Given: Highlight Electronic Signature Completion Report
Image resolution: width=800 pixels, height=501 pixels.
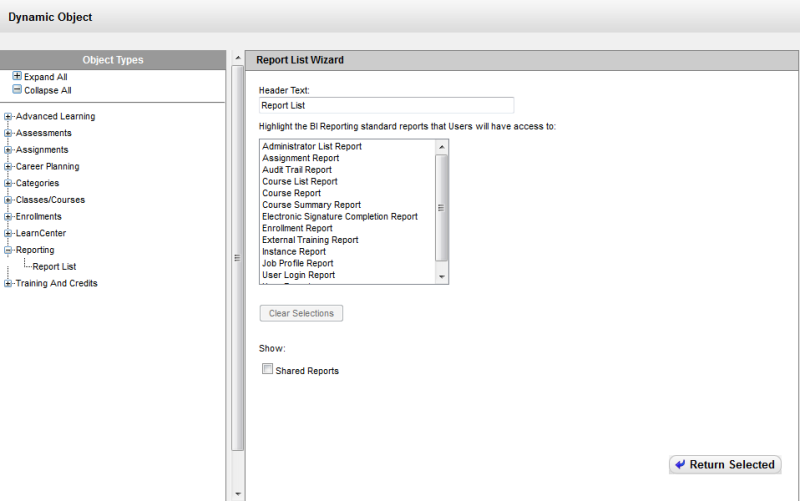Looking at the screenshot, I should tap(340, 216).
